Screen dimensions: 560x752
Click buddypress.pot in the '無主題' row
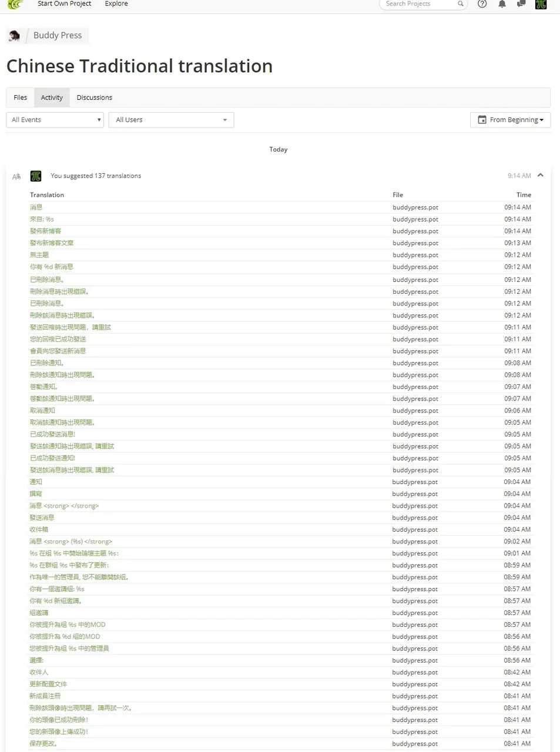[x=415, y=255]
